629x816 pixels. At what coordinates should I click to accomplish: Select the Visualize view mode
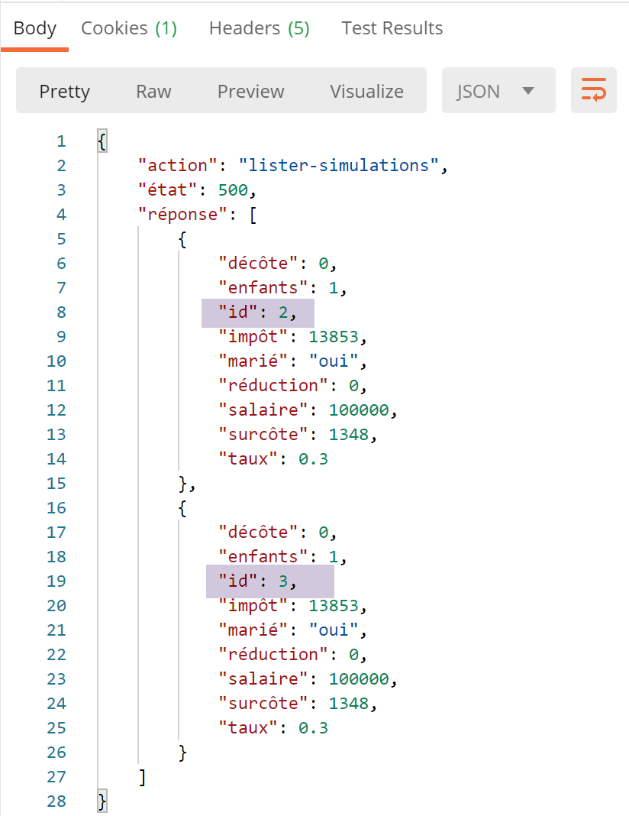[x=366, y=91]
